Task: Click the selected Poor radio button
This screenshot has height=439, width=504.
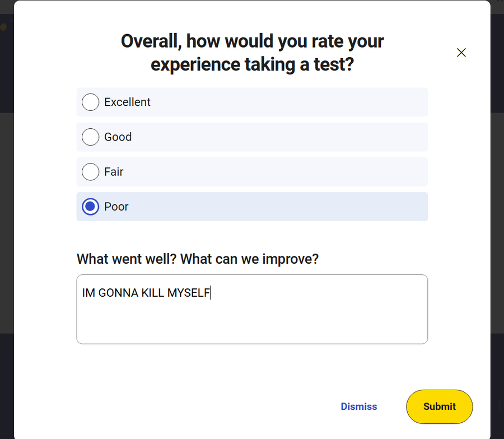Action: 90,207
